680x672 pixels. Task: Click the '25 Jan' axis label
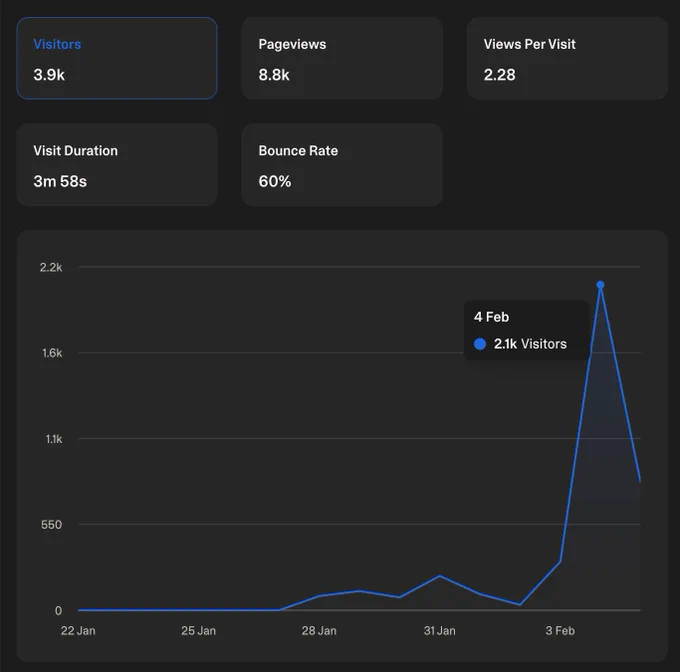(199, 631)
